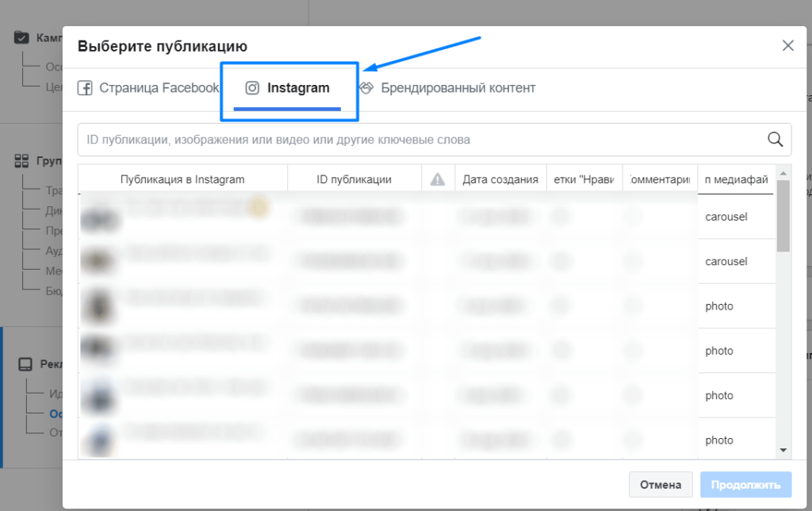Click the Нравится likes column header
Viewport: 812px width, 511px height.
point(584,179)
